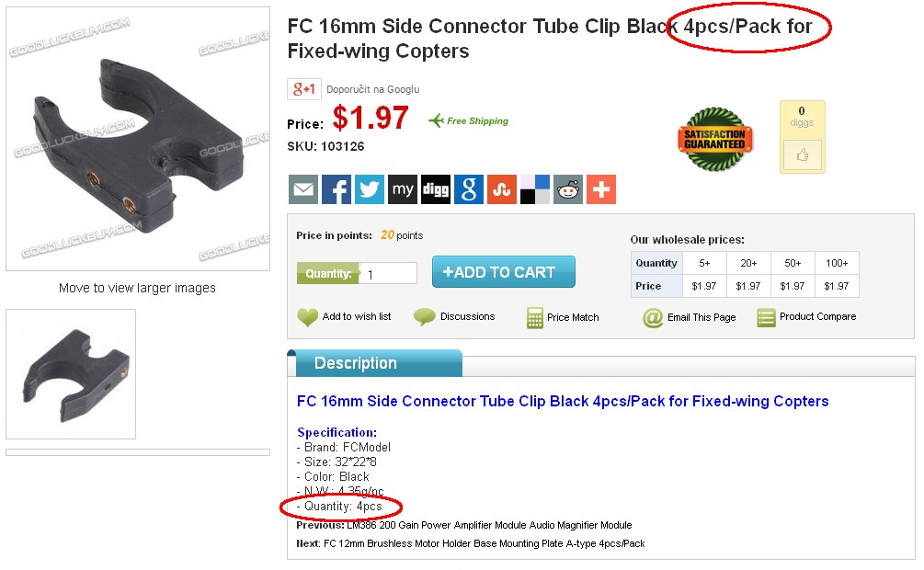Share on Reddit
Screen dimensions: 924x570
[568, 189]
